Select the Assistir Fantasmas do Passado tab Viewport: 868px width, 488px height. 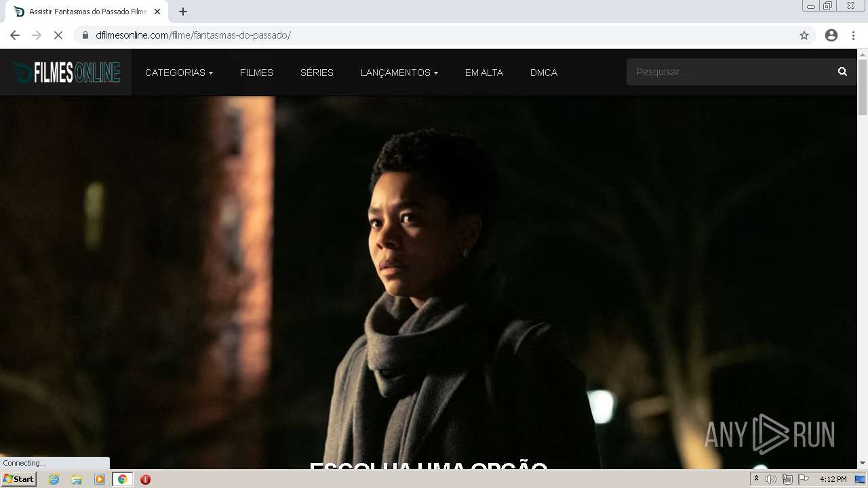click(x=88, y=12)
